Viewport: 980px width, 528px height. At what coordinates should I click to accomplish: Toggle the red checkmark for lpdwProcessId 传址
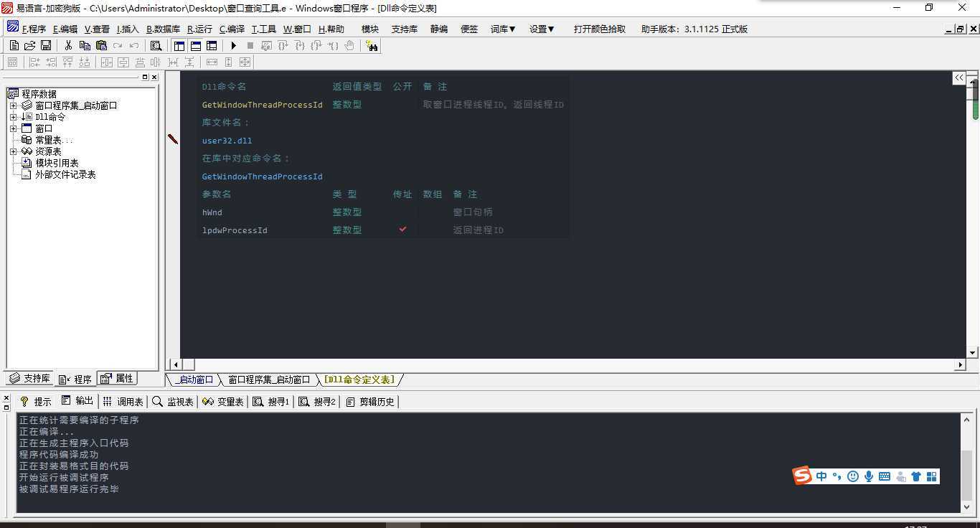(402, 230)
